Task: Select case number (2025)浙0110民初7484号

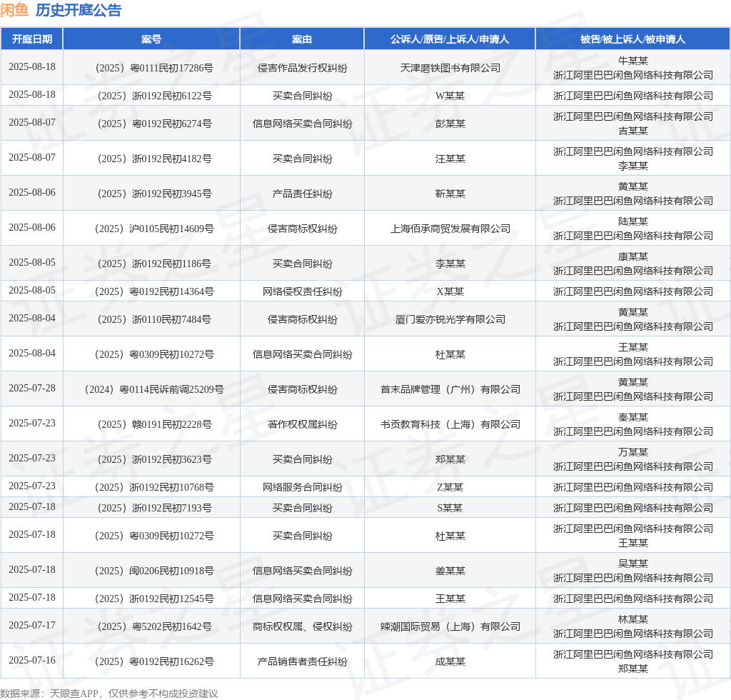Action: (154, 320)
